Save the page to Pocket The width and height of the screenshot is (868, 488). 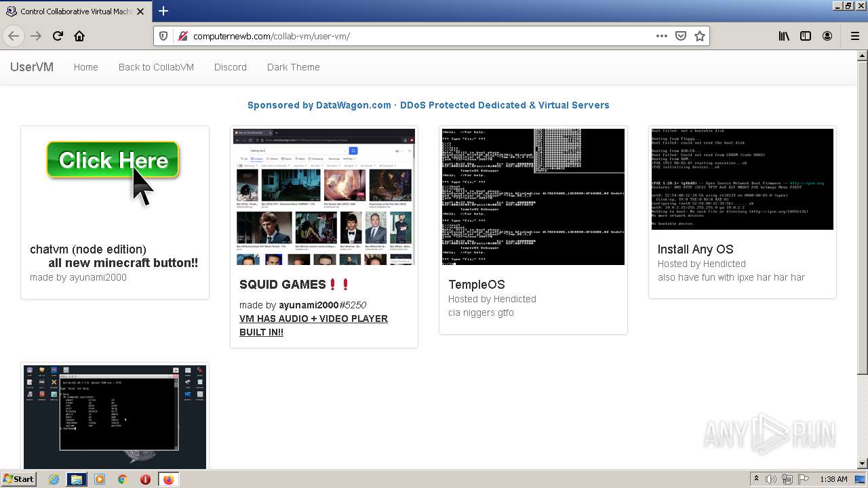(x=681, y=36)
